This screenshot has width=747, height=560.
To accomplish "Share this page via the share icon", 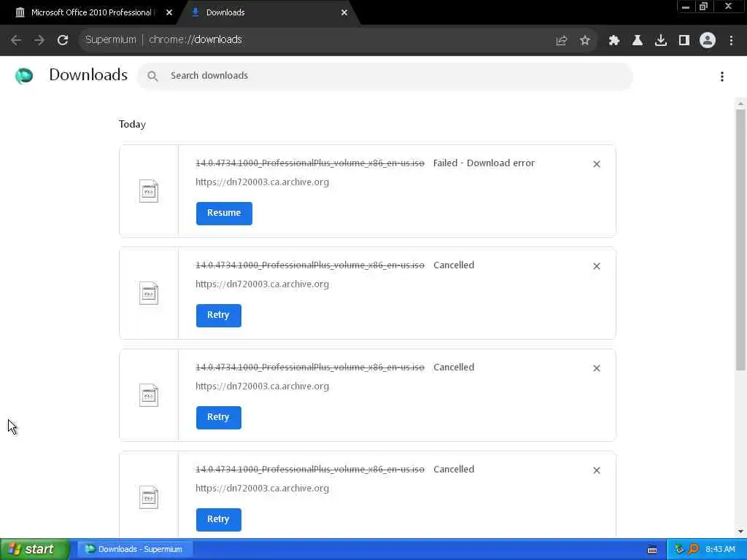I will tap(562, 41).
